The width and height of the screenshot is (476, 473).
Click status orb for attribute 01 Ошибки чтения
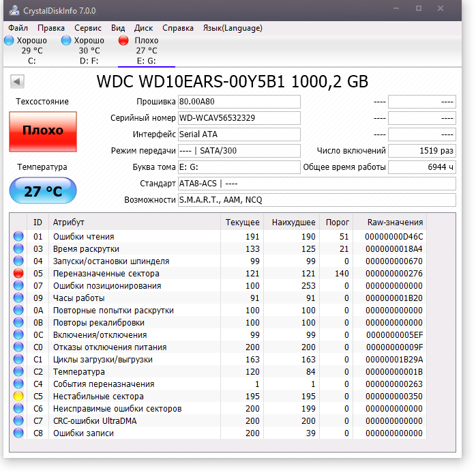click(x=18, y=236)
